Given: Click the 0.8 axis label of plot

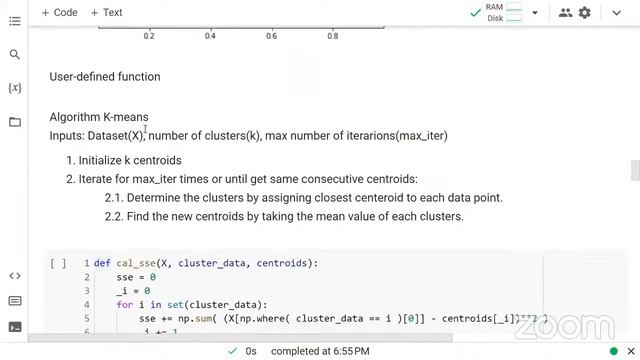Looking at the screenshot, I should 333,36.
